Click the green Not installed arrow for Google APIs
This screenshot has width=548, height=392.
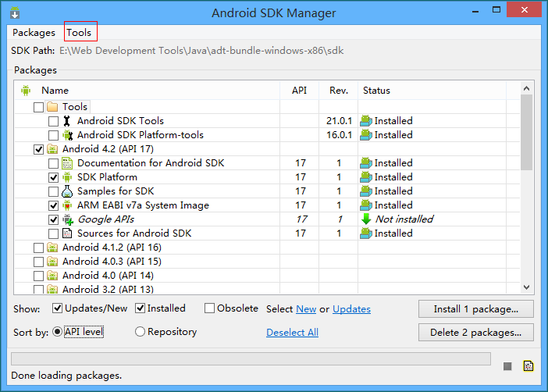(x=366, y=219)
